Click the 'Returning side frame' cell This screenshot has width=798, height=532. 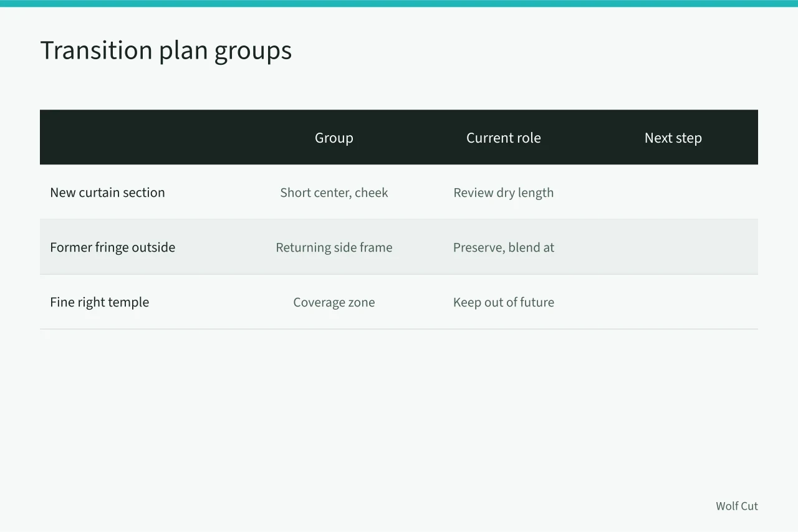334,247
